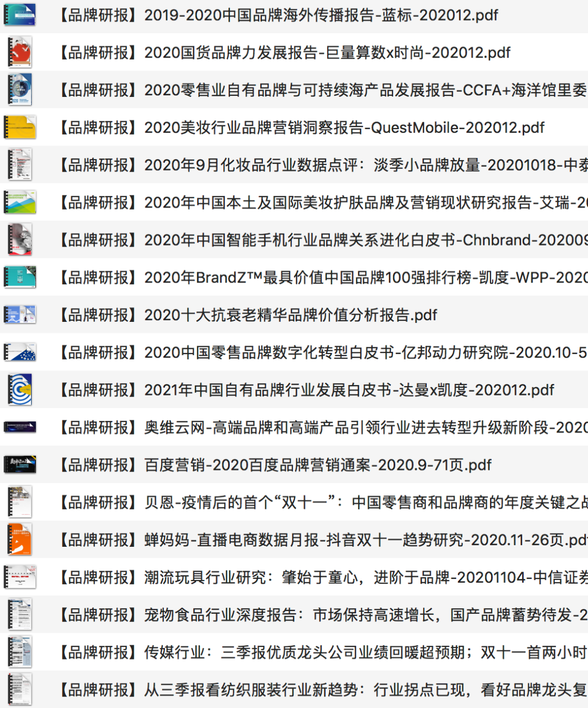The image size is (588, 708).
Task: Select icon beside 贝恩-疫情后的首个"双十一" file
Action: tap(20, 502)
